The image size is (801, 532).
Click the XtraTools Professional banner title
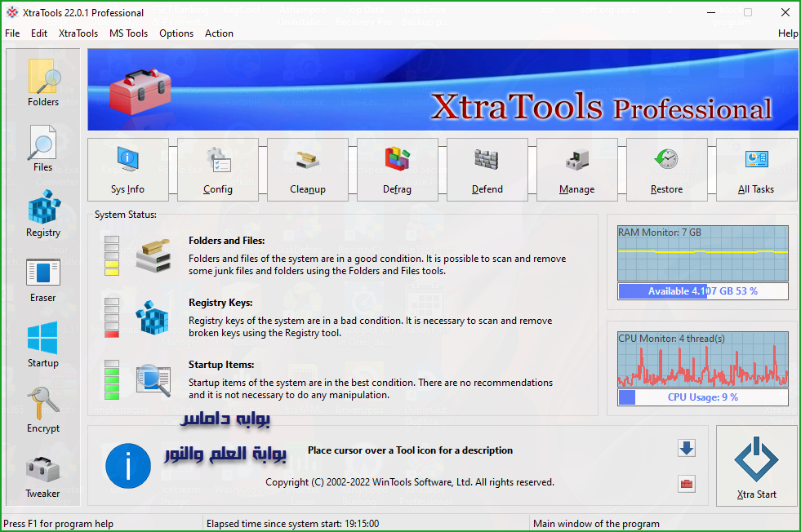[x=601, y=107]
